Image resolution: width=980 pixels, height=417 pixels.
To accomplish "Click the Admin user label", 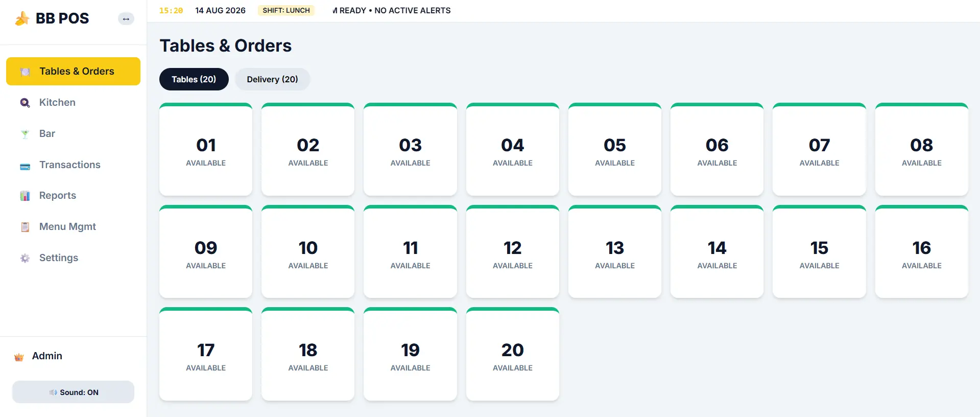I will [x=47, y=356].
